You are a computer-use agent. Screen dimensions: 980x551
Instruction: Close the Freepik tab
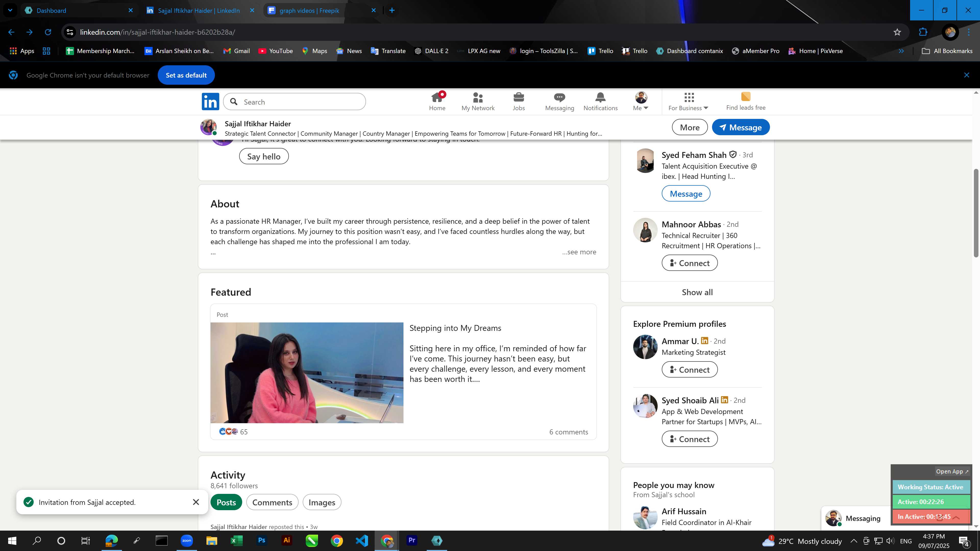click(x=374, y=10)
